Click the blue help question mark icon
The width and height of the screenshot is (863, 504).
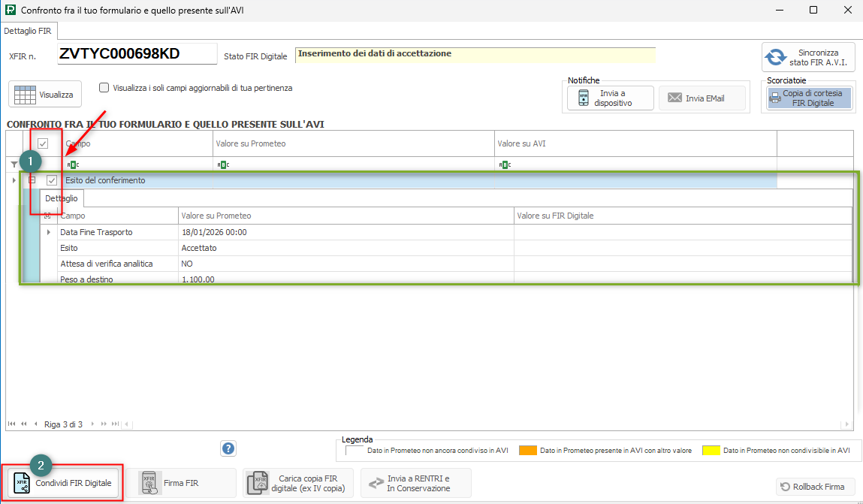point(229,448)
